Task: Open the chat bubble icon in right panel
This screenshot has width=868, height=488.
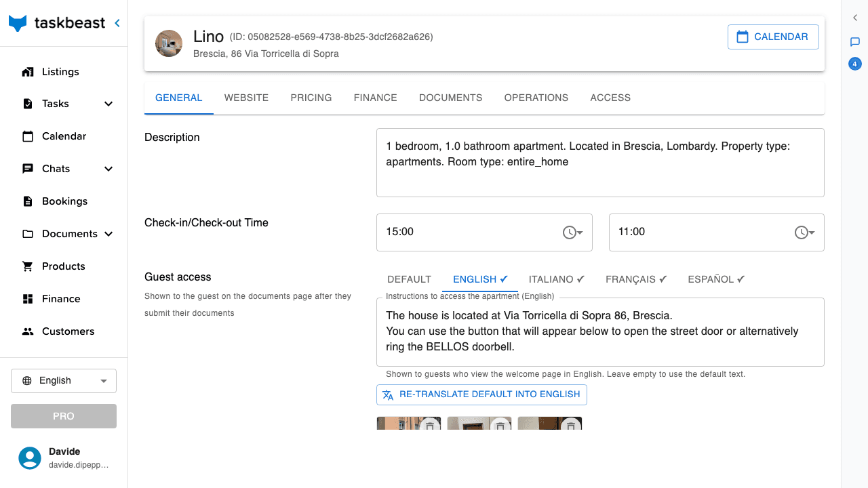Action: [x=855, y=42]
